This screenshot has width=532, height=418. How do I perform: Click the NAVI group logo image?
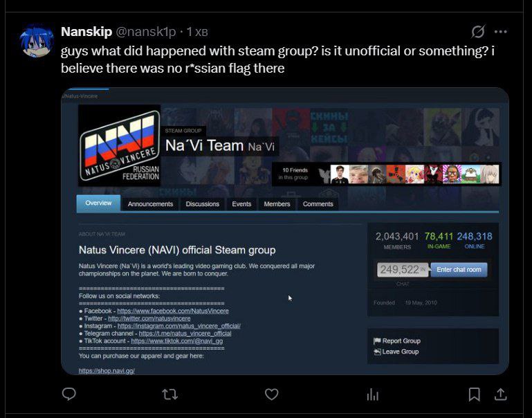[x=120, y=145]
